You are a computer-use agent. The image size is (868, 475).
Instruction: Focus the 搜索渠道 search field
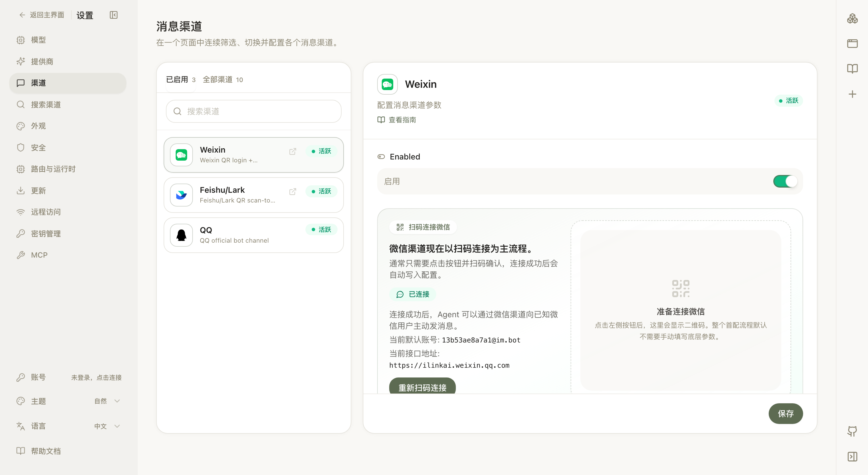coord(253,111)
